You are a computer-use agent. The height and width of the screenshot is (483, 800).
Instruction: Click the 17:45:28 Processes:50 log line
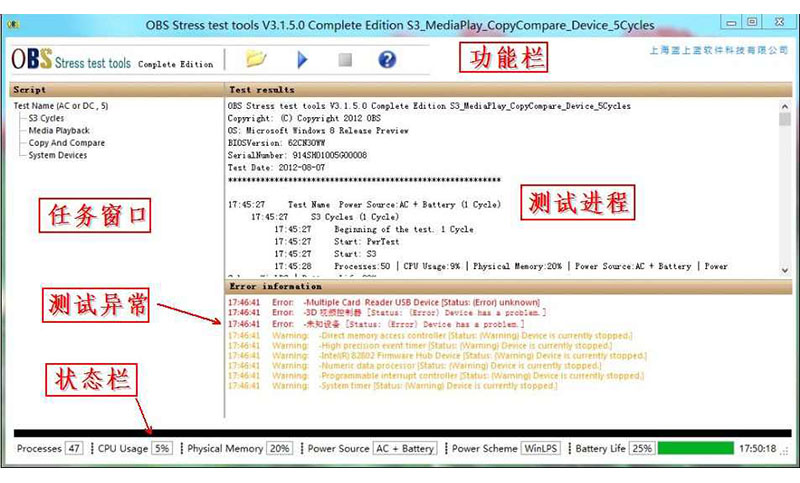[501, 266]
